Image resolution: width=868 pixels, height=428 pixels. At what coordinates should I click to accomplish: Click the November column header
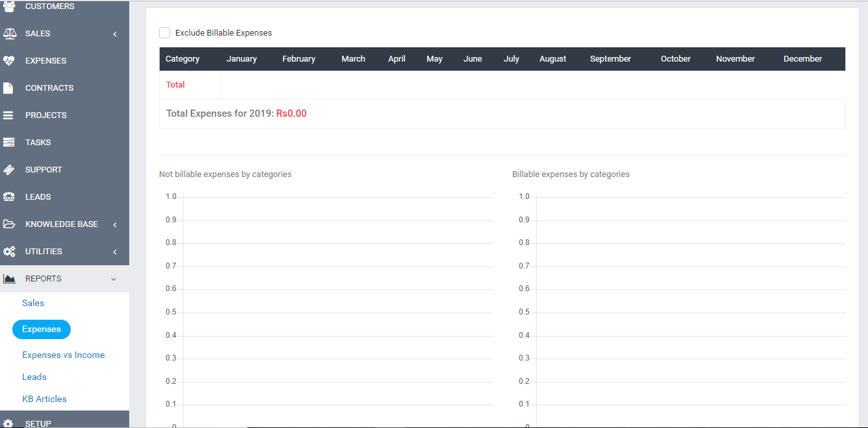(736, 59)
